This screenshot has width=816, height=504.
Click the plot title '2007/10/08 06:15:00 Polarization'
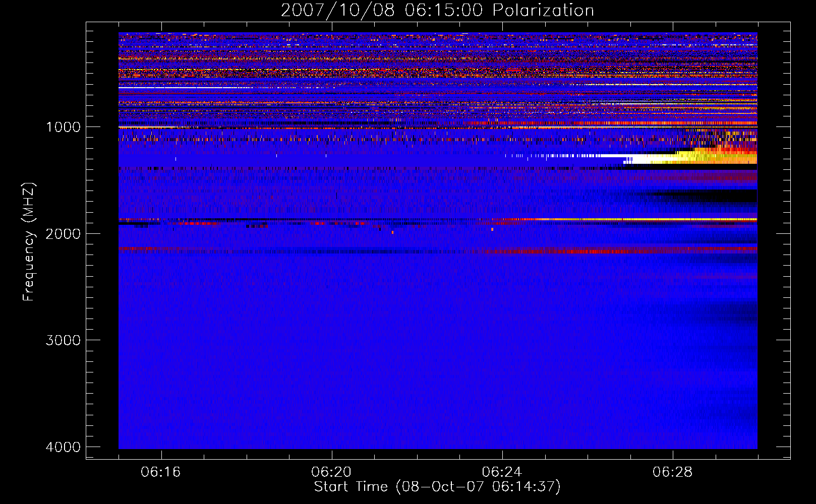click(x=437, y=10)
